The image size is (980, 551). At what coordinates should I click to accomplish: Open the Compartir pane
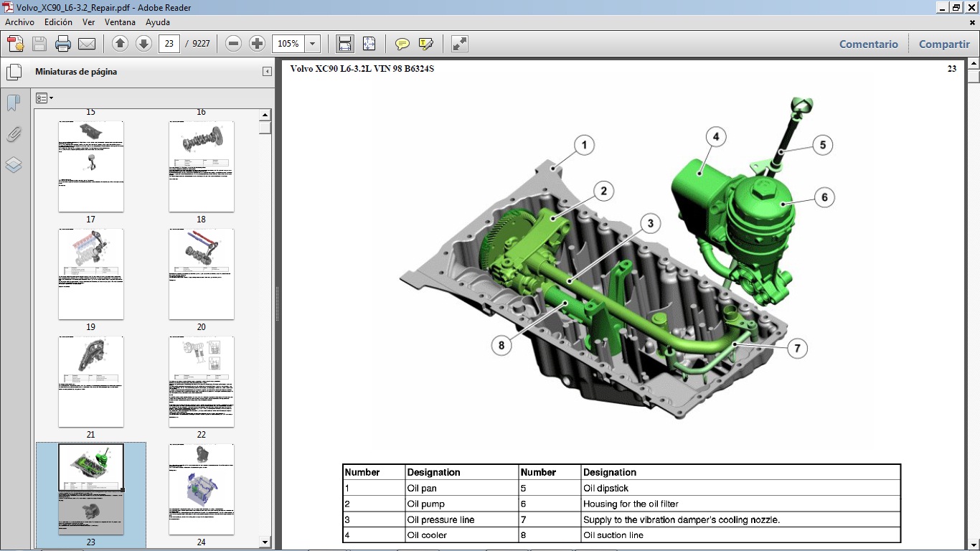coord(944,44)
